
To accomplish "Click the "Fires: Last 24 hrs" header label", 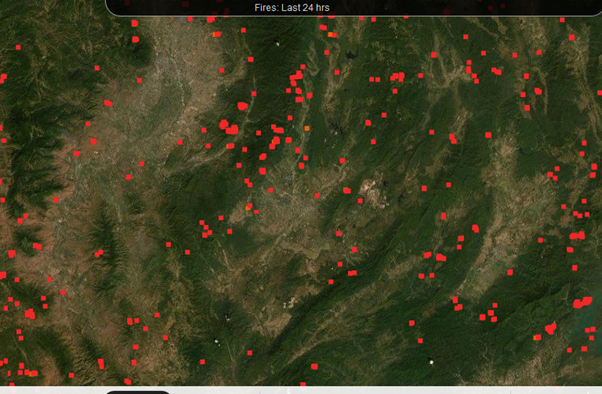I will (292, 8).
